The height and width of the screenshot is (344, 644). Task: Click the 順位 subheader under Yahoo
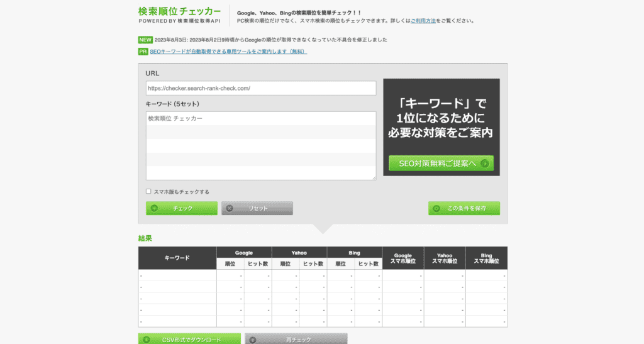pos(286,264)
